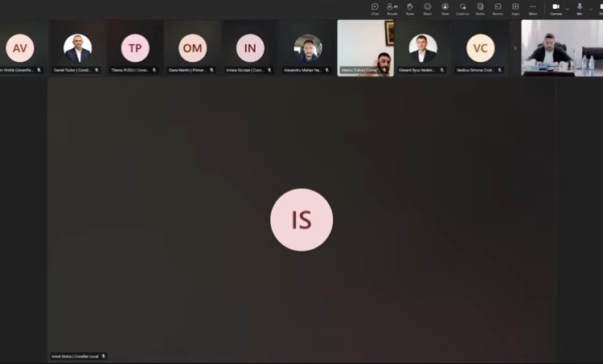Toggle the Mic mute state
Viewport: 603px width, 364px height.
tap(579, 8)
